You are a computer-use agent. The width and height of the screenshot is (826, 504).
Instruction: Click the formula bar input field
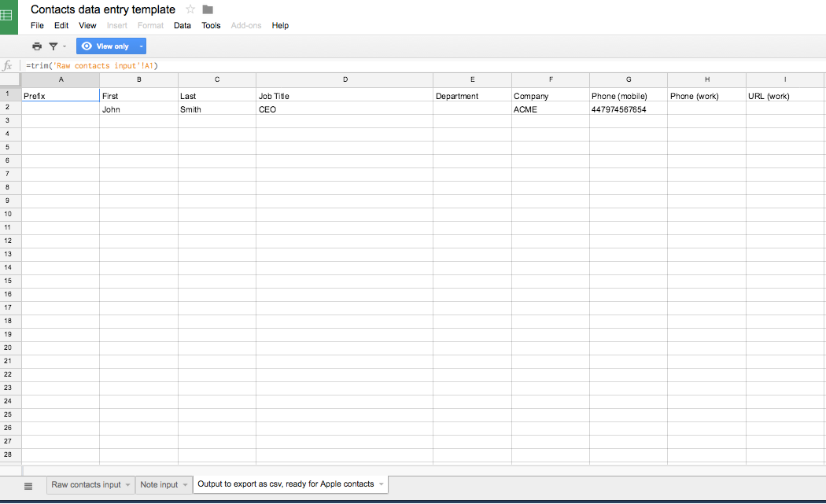point(393,66)
